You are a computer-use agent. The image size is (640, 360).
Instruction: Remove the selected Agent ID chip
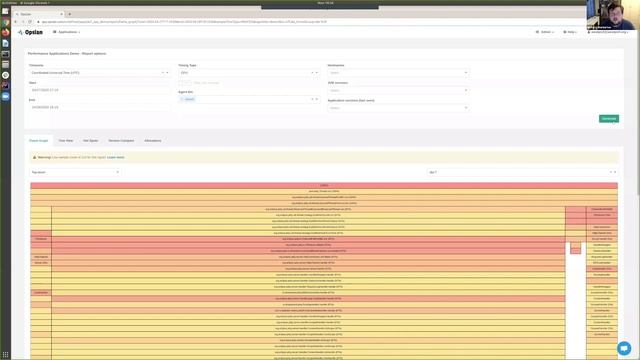182,99
